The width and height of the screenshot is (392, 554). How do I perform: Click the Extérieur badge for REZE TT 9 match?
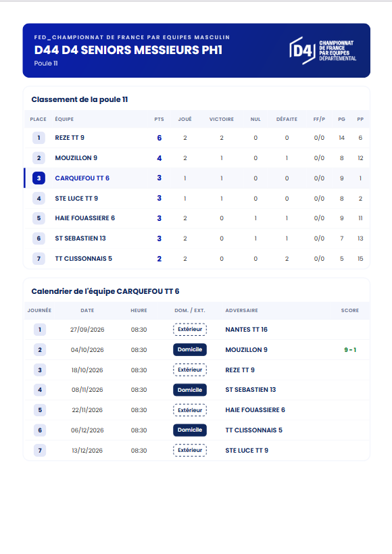(x=190, y=370)
